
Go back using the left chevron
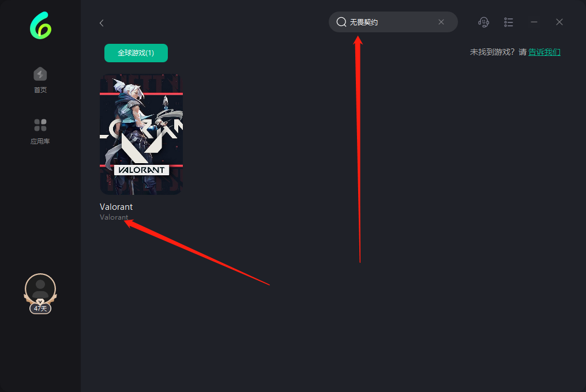(102, 23)
